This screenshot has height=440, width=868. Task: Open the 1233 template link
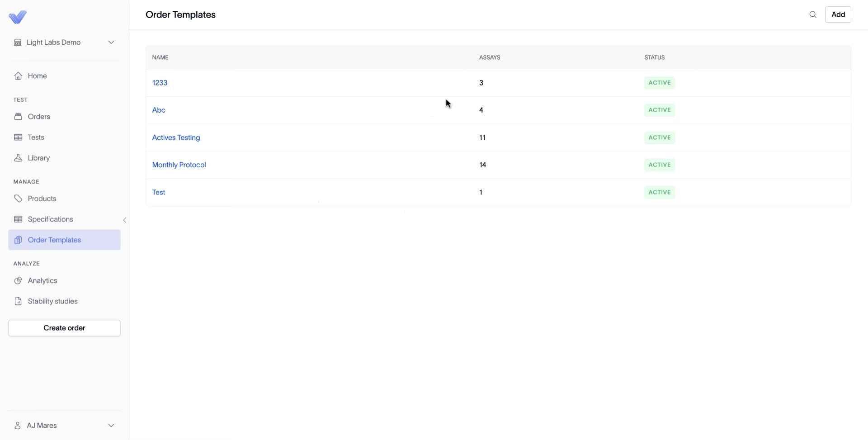pos(160,83)
